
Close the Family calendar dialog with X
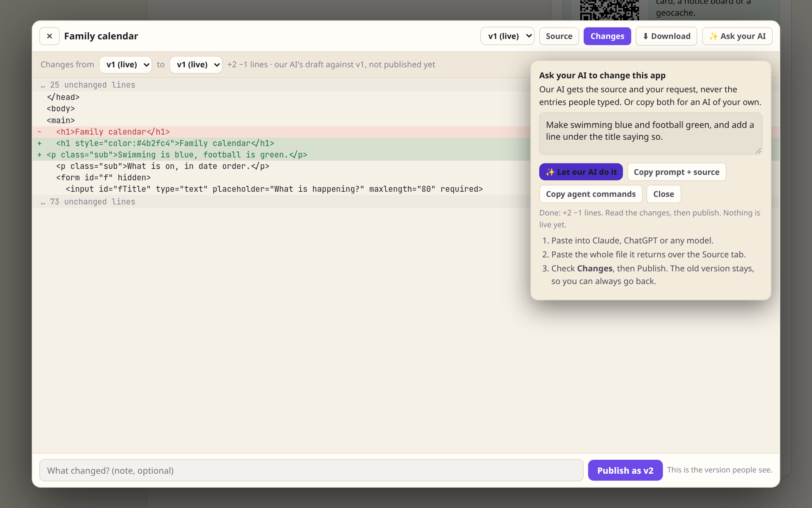click(x=49, y=36)
